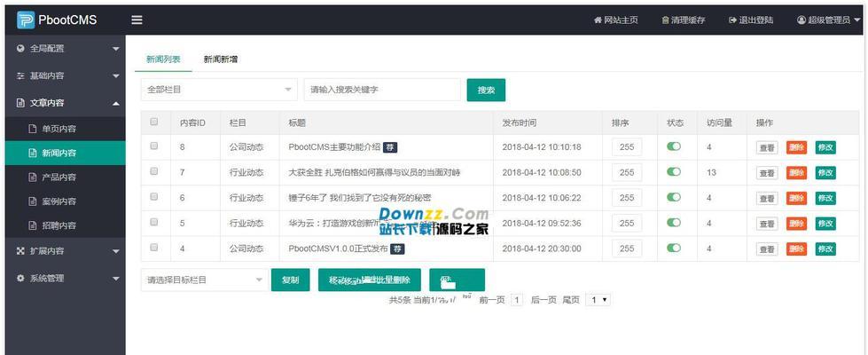Click 修改 for content ID 6
Screen dimensions: 868x355
pos(825,198)
